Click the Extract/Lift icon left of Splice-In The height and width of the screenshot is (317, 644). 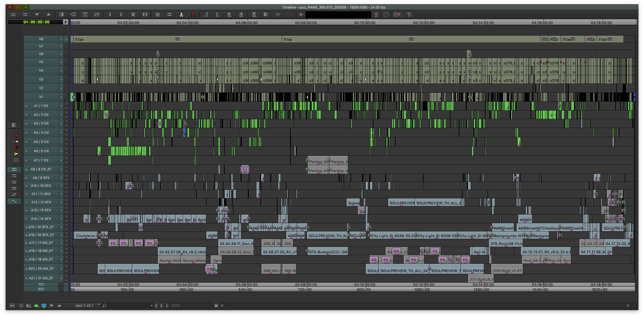pyautogui.click(x=169, y=15)
